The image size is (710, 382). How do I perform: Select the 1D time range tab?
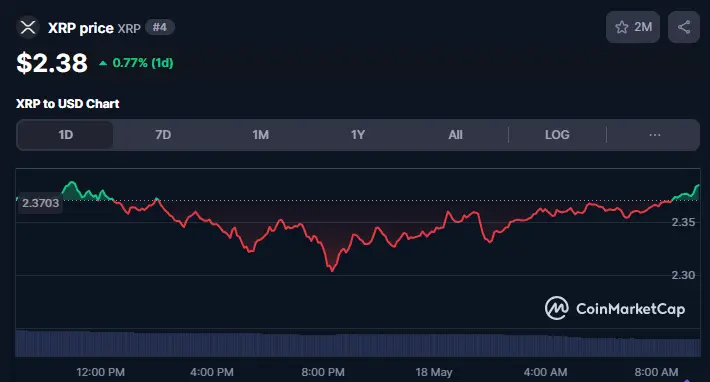65,135
